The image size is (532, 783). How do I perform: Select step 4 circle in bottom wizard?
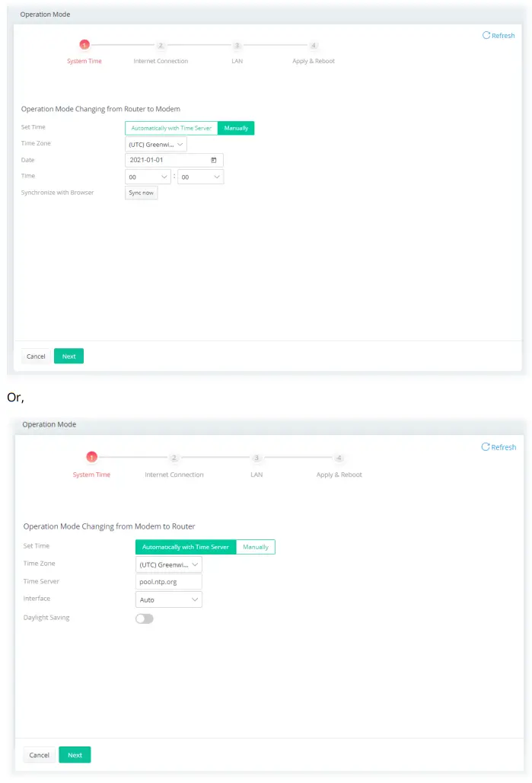[x=339, y=458]
